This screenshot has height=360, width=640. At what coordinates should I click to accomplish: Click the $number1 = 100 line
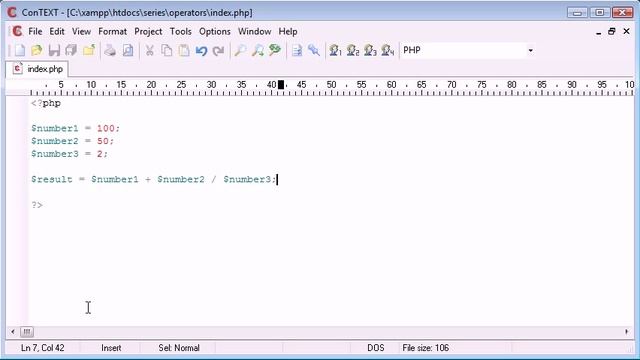click(x=76, y=128)
